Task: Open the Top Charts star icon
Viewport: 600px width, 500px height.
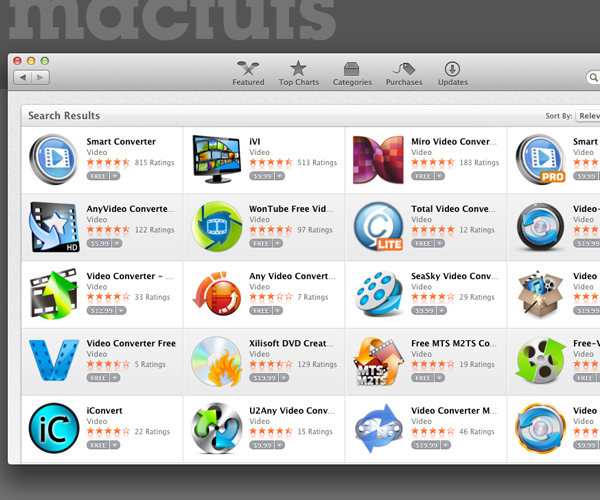Action: point(298,68)
